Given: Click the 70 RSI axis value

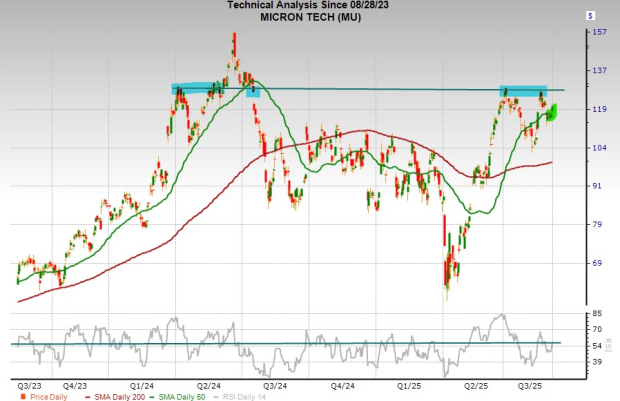Looking at the screenshot, I should [597, 329].
